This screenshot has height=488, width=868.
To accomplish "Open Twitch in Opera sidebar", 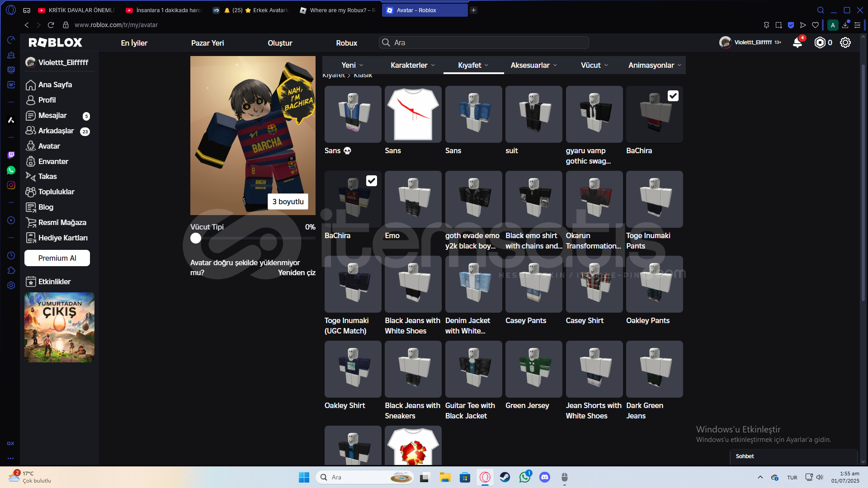I will (11, 155).
